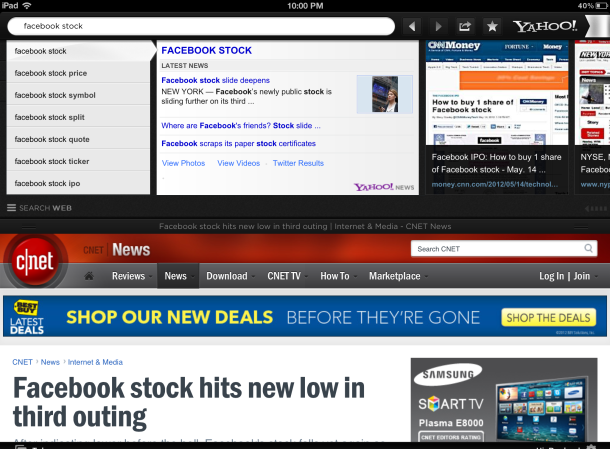
Task: Open 'Facebook stock slide deepens' article
Action: pyautogui.click(x=216, y=80)
